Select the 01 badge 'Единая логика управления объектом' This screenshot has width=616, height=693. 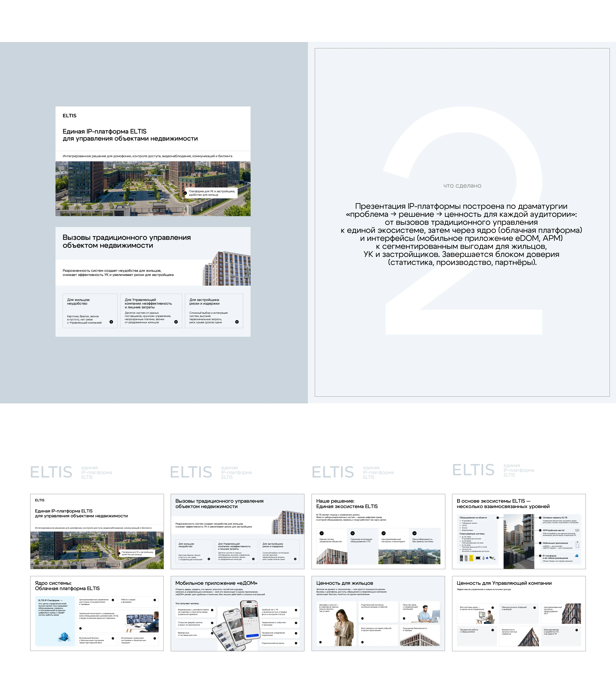click(322, 533)
